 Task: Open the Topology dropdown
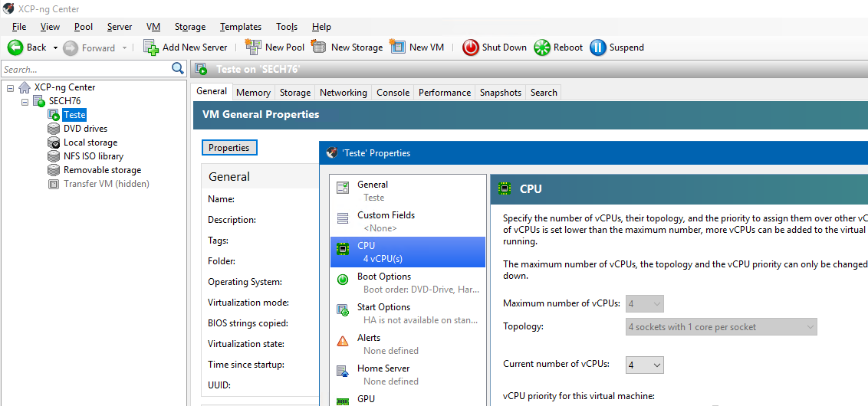[722, 327]
